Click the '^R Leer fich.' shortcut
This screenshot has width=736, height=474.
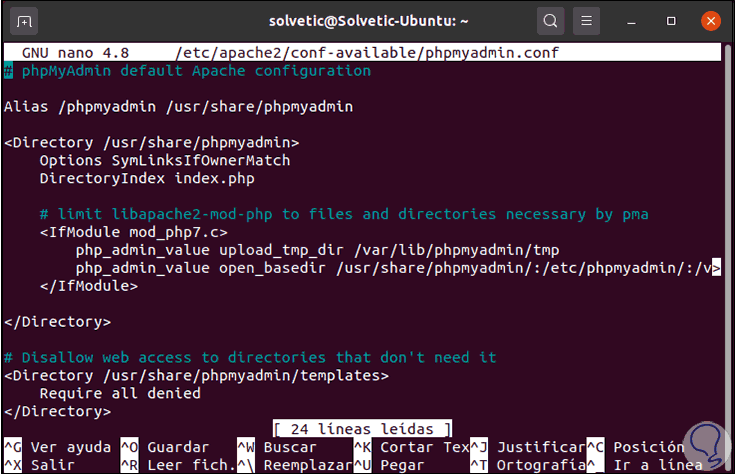click(178, 465)
